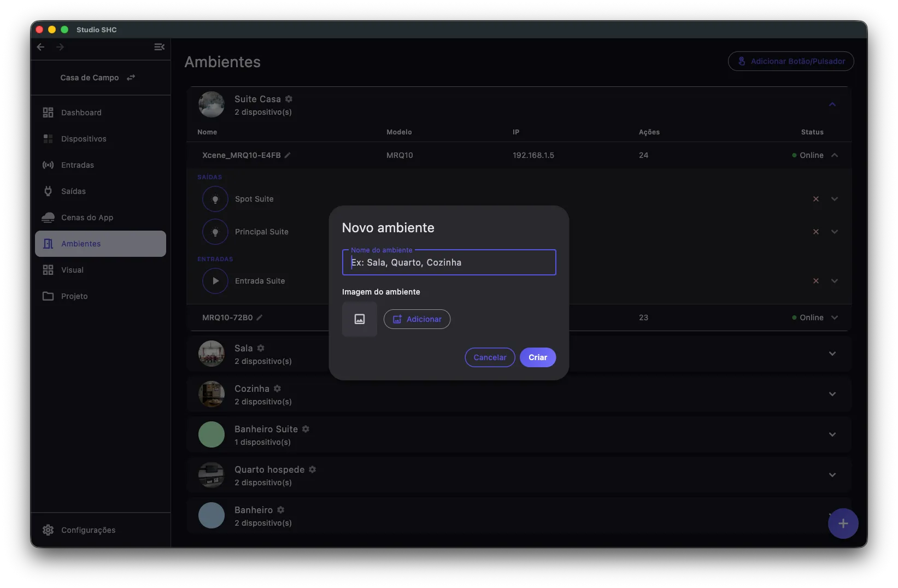Click the floating plus add button
The height and width of the screenshot is (588, 898).
[x=843, y=524]
